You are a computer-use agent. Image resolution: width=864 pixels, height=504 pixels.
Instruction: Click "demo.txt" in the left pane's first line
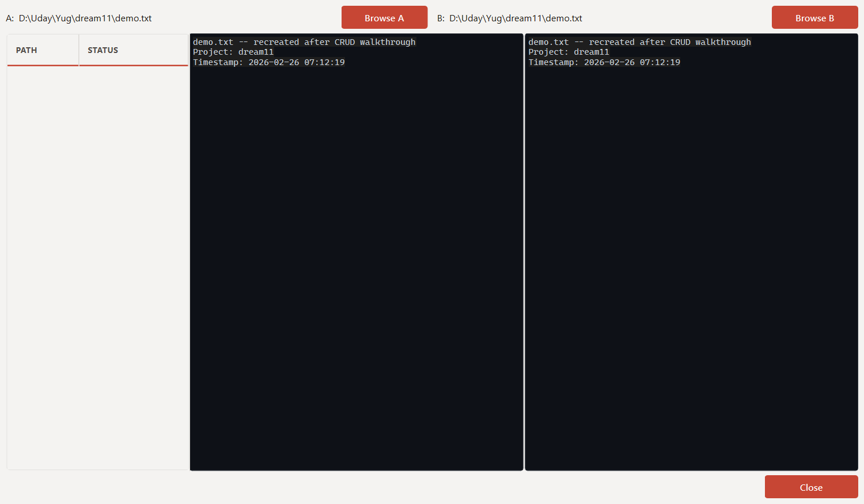pyautogui.click(x=213, y=42)
